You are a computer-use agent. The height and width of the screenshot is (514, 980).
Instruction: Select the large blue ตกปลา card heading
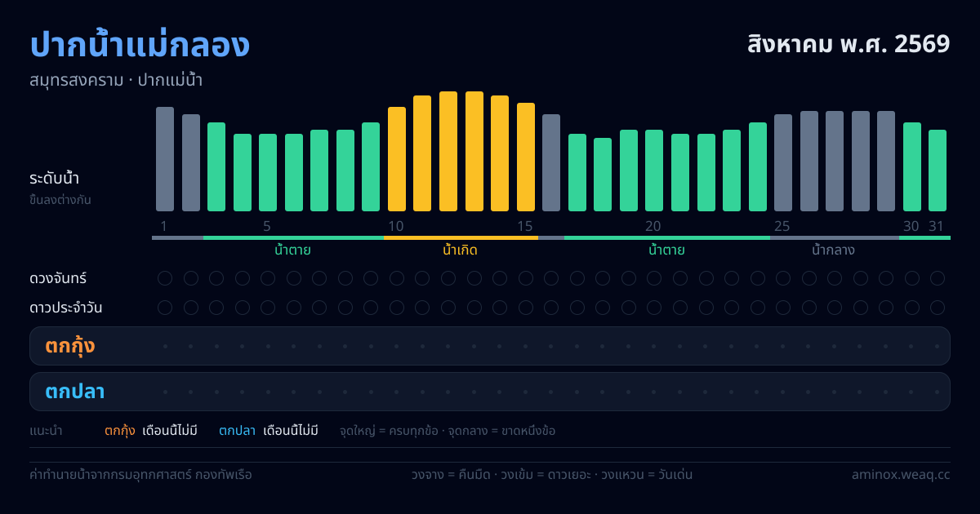tap(75, 392)
